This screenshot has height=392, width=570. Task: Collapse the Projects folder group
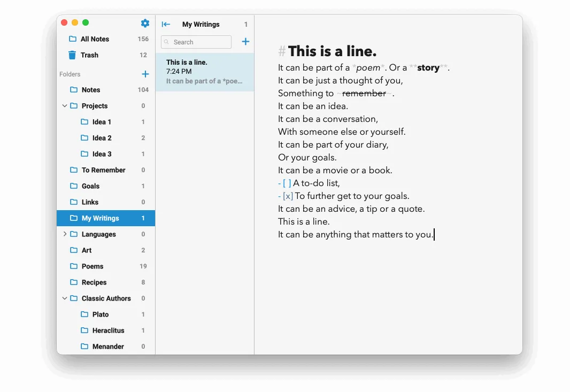click(65, 106)
